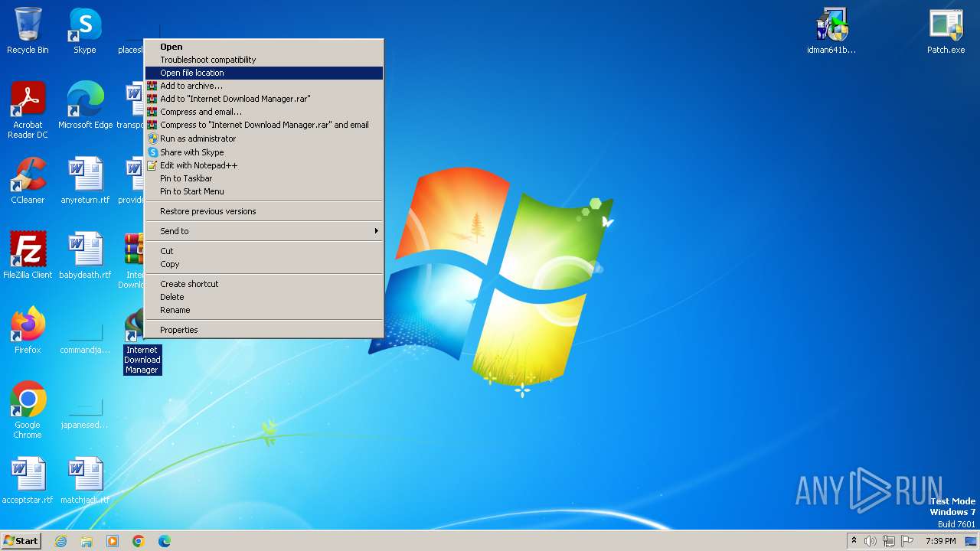Viewport: 980px width, 551px height.
Task: Select the Firefox desktop shortcut
Action: click(28, 331)
